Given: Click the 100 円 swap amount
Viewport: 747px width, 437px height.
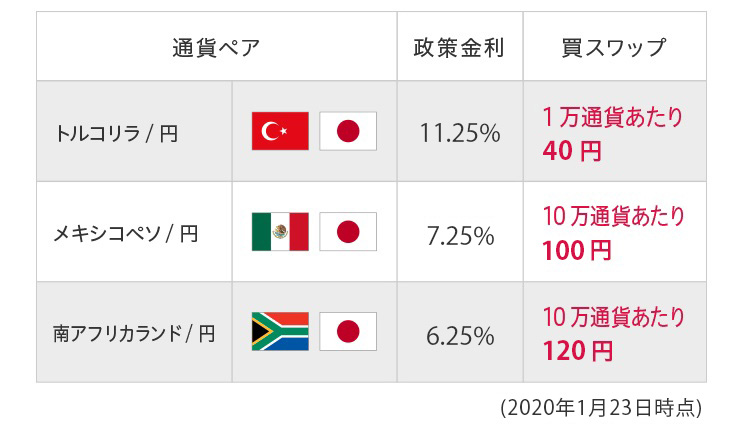Looking at the screenshot, I should (577, 251).
